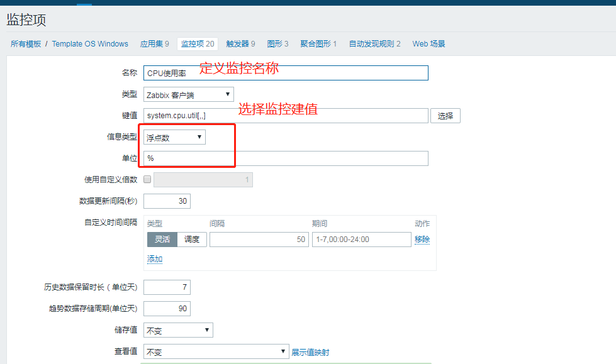Click the 选择 button next to 键值

(445, 116)
